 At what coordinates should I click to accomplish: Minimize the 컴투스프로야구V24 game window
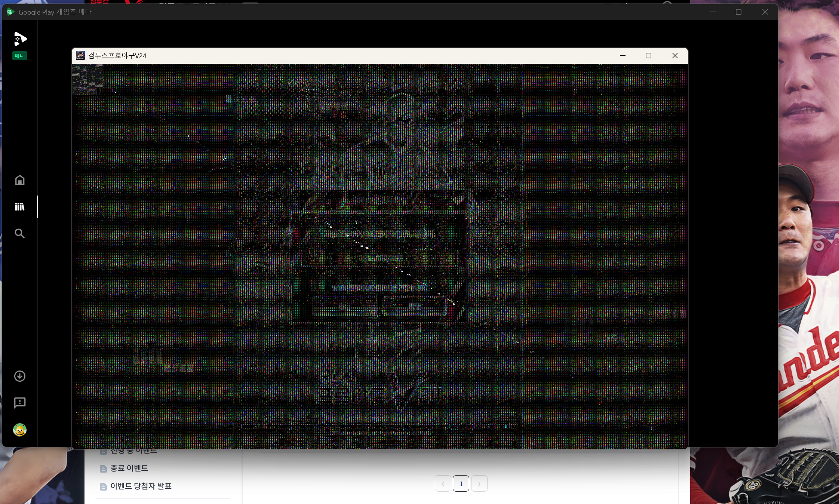[623, 55]
